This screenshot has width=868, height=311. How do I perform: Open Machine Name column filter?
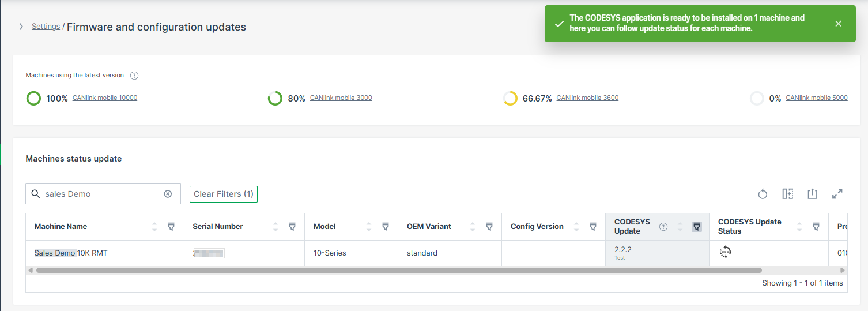(171, 227)
